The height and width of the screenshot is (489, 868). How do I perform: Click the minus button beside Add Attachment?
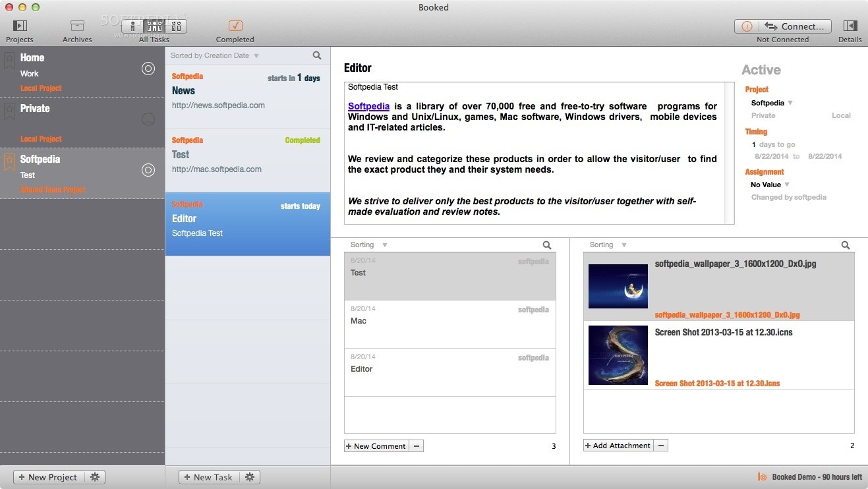[661, 446]
